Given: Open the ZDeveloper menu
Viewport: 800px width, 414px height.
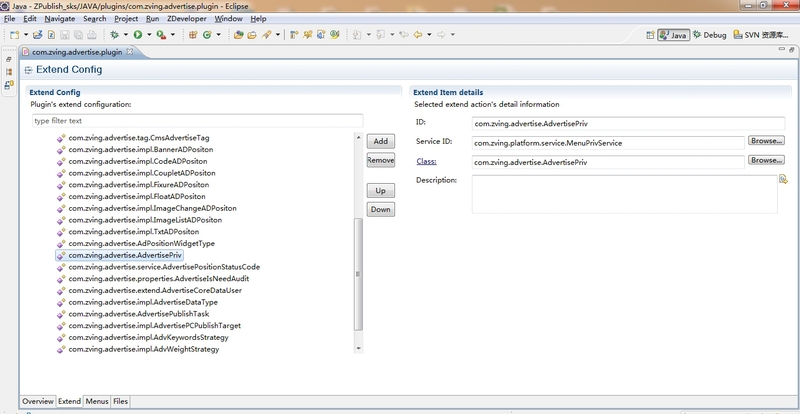Looking at the screenshot, I should [186, 19].
